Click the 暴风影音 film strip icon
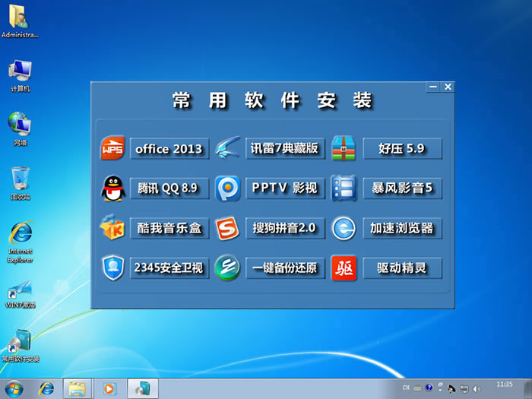532x399 pixels. 344,188
